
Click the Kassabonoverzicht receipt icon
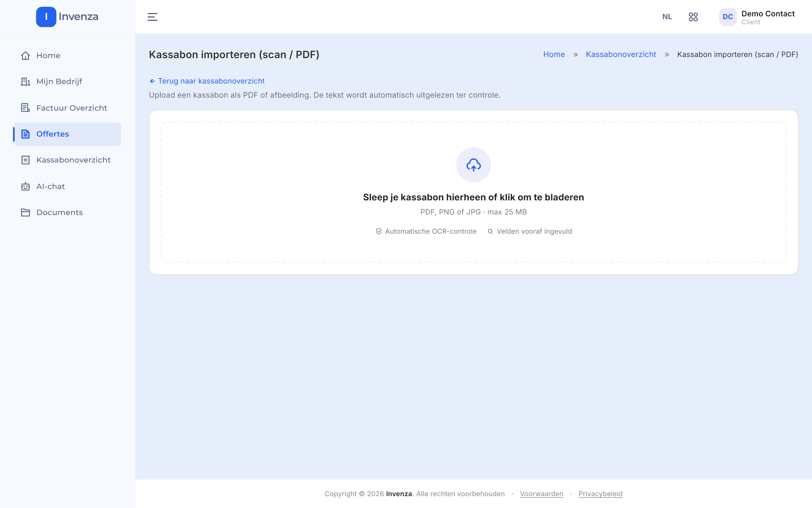click(x=25, y=160)
